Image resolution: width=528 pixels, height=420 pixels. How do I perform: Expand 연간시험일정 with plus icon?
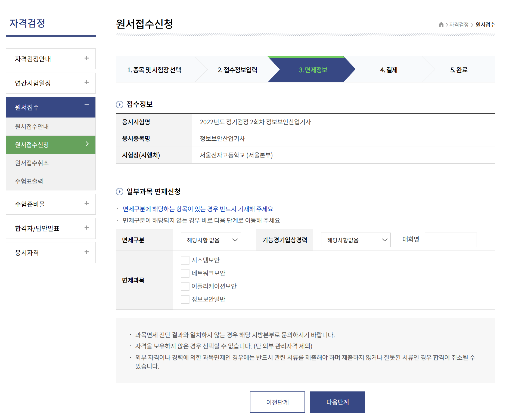click(x=86, y=82)
